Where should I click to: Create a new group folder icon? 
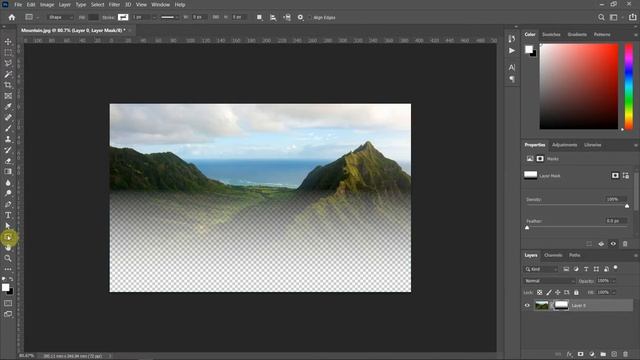pyautogui.click(x=603, y=354)
